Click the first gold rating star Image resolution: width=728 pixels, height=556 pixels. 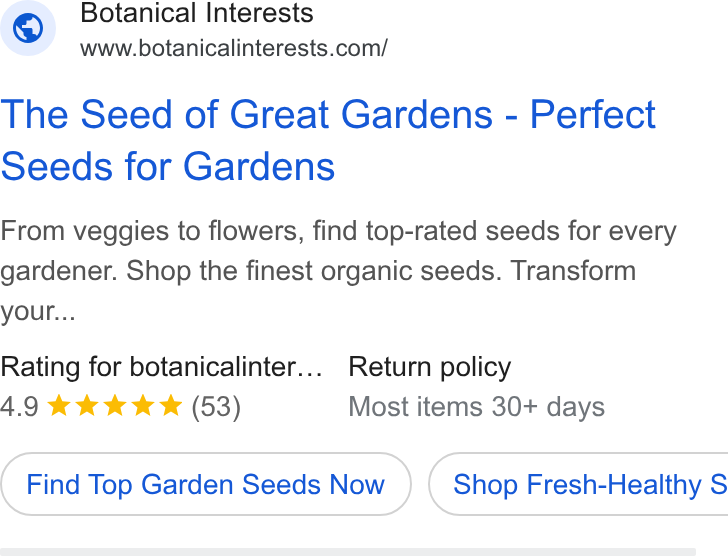tap(59, 405)
